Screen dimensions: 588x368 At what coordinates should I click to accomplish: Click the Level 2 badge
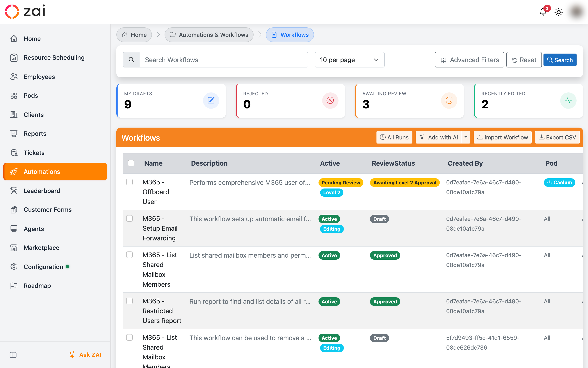[x=331, y=193]
